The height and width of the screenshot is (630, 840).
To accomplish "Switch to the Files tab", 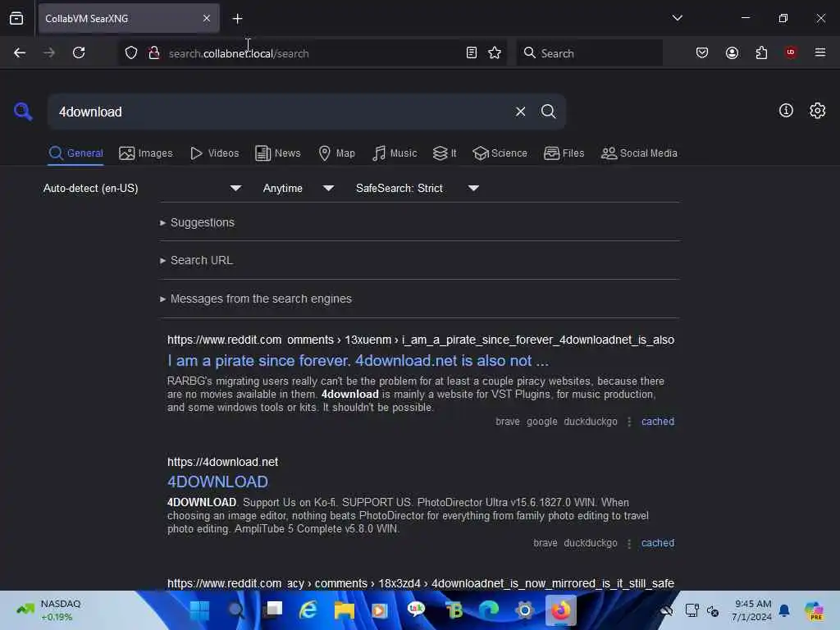I will (564, 153).
